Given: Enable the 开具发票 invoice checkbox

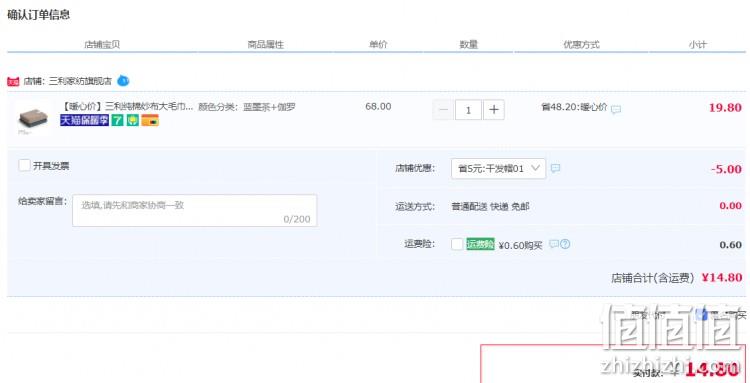Looking at the screenshot, I should coord(24,165).
